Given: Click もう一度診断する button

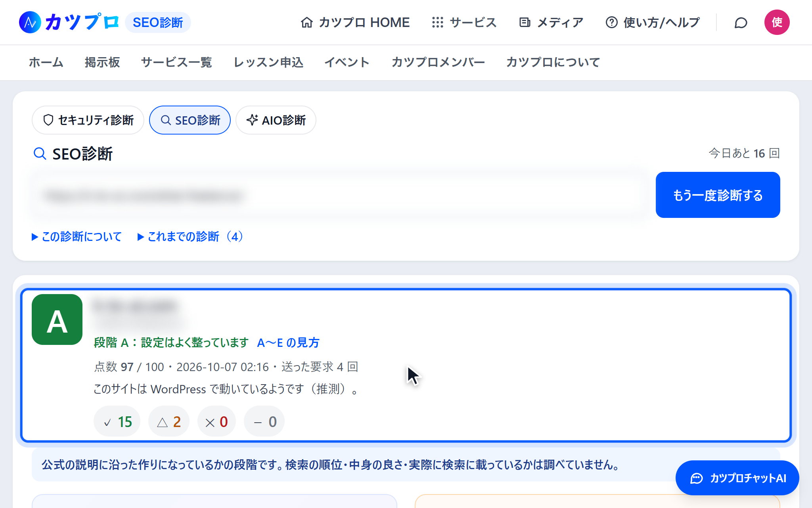Looking at the screenshot, I should (718, 195).
